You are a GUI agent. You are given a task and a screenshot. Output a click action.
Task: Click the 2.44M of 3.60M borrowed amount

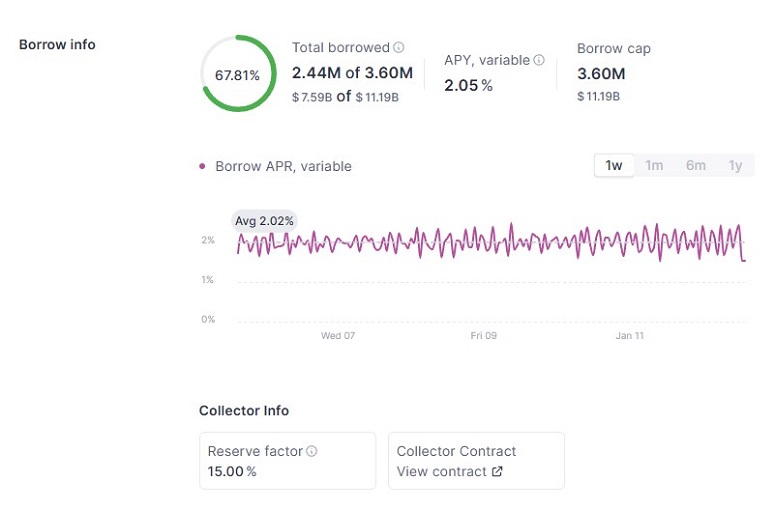click(x=352, y=73)
